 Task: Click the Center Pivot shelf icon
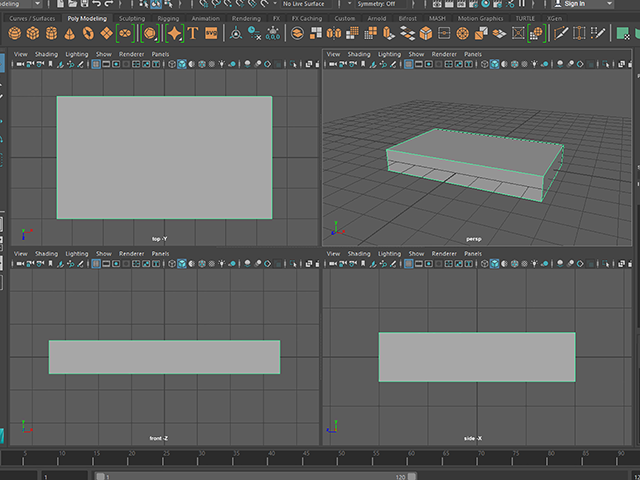[x=236, y=33]
